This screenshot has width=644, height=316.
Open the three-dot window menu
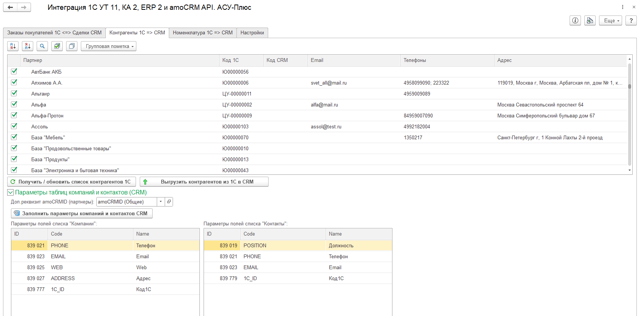[622, 7]
